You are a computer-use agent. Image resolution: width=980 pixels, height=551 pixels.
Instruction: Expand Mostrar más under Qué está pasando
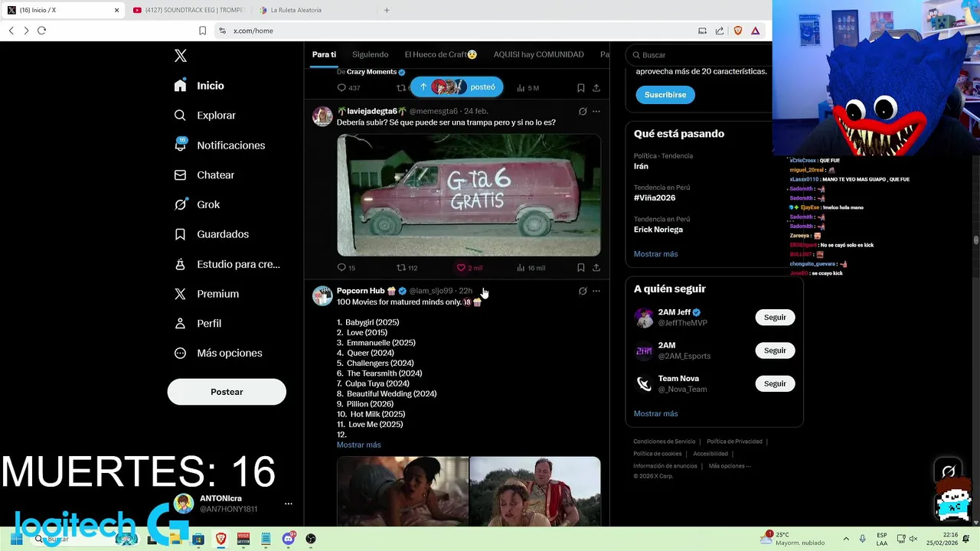point(655,254)
